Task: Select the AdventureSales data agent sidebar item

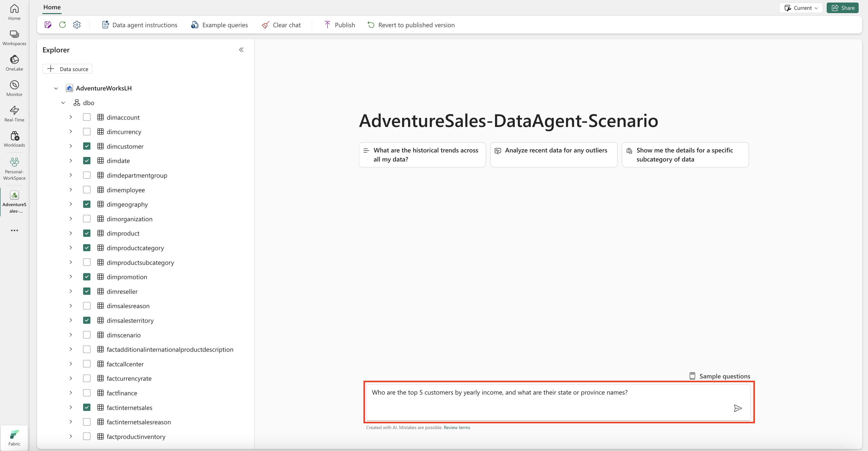Action: point(14,202)
